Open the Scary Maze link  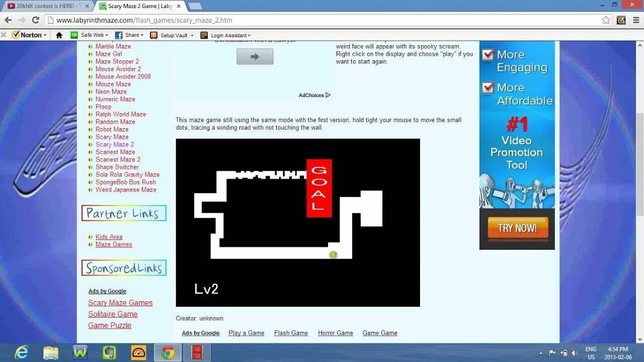pos(112,137)
